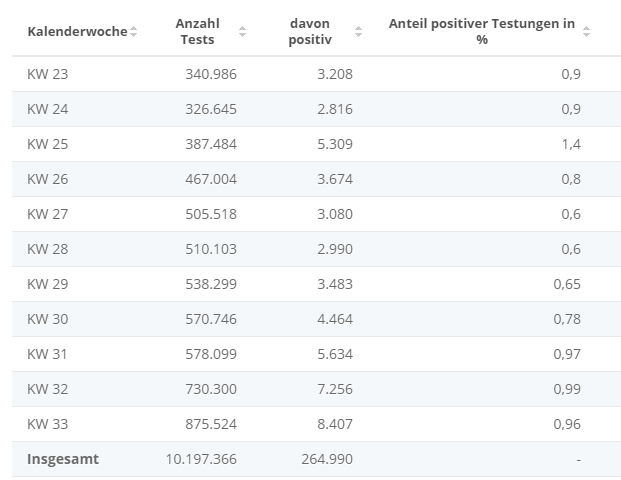Click the KW 29 percentage 0,65
This screenshot has width=621, height=480.
pos(566,284)
